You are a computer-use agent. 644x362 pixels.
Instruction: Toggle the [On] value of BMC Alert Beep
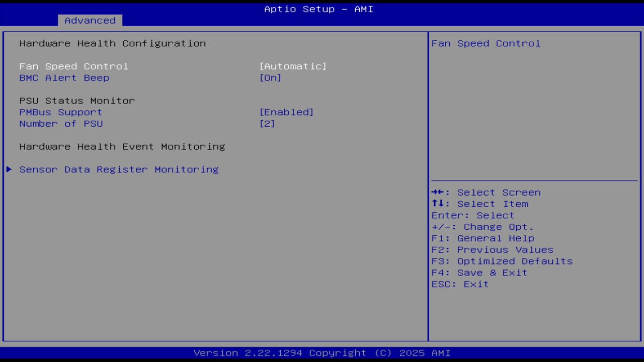pos(270,78)
